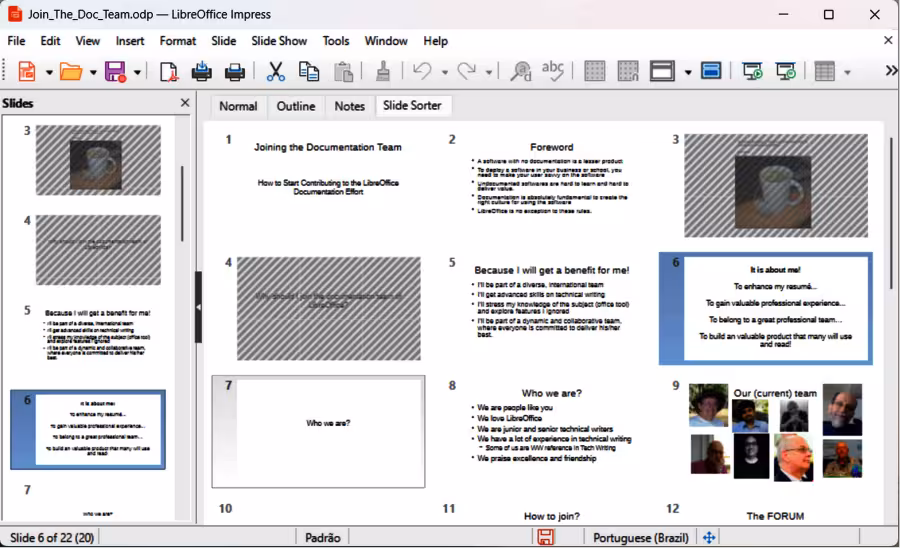Click the Redo arrow icon

[467, 71]
